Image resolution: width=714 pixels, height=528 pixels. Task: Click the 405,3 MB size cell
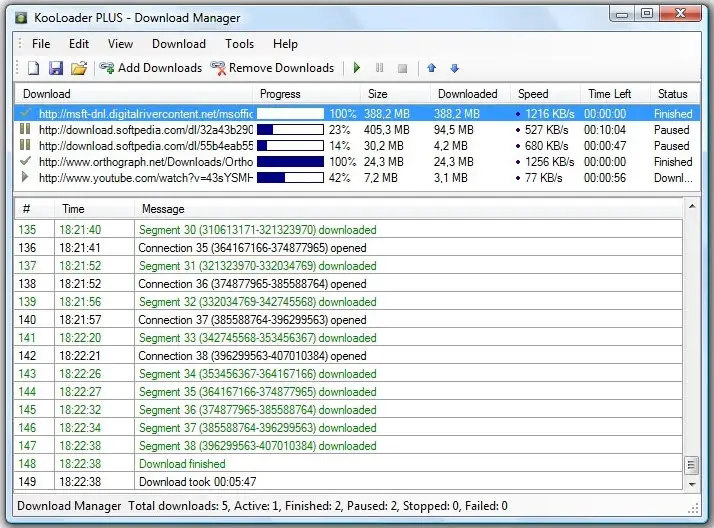tap(386, 130)
